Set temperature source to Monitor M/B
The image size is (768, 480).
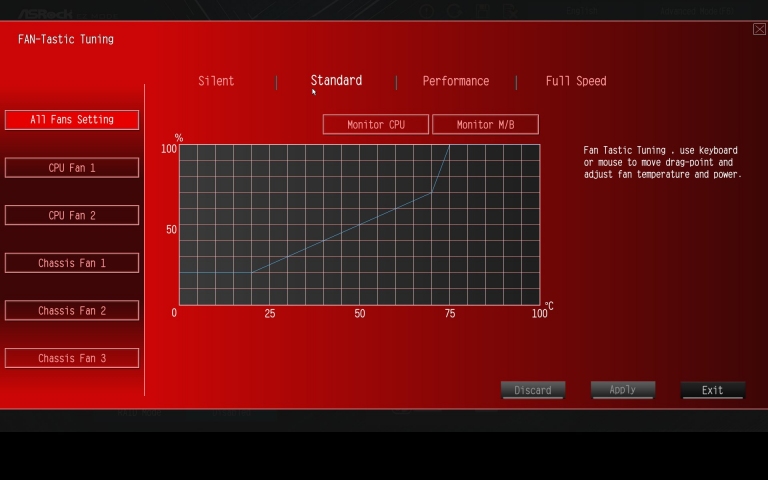[485, 124]
